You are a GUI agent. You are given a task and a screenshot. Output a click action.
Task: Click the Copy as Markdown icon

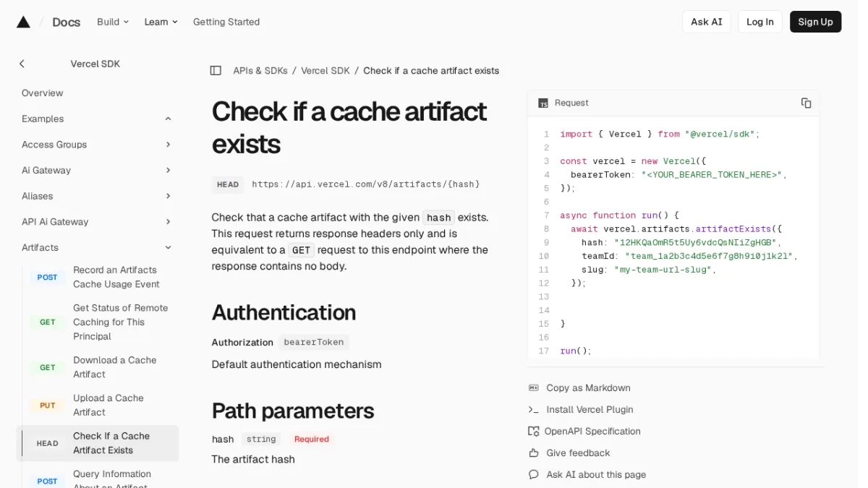click(534, 388)
